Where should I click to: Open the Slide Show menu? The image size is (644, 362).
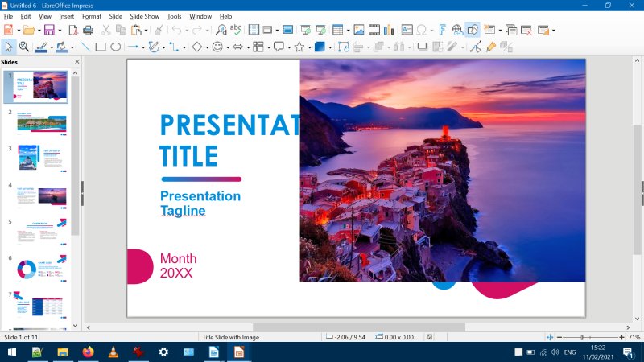[145, 16]
